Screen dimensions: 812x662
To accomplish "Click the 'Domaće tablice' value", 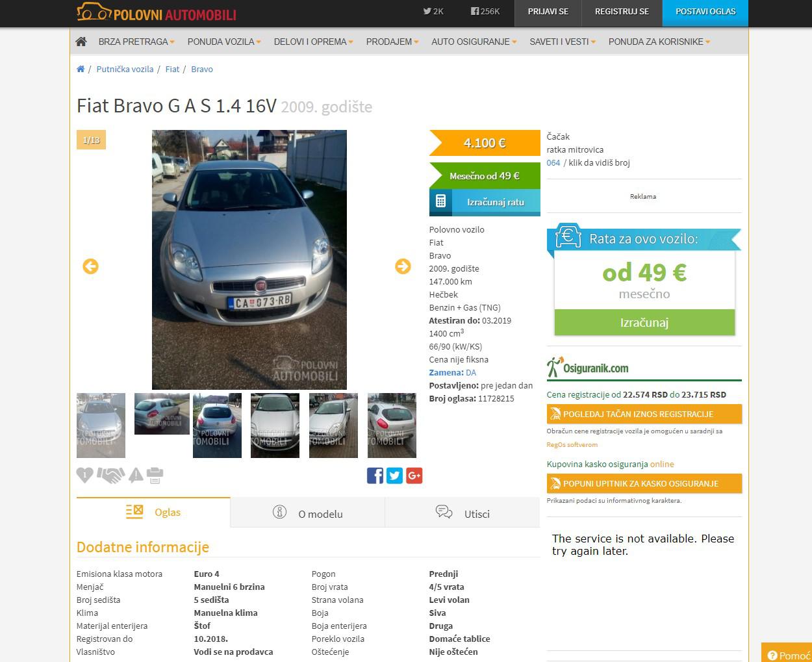I will pyautogui.click(x=460, y=639).
